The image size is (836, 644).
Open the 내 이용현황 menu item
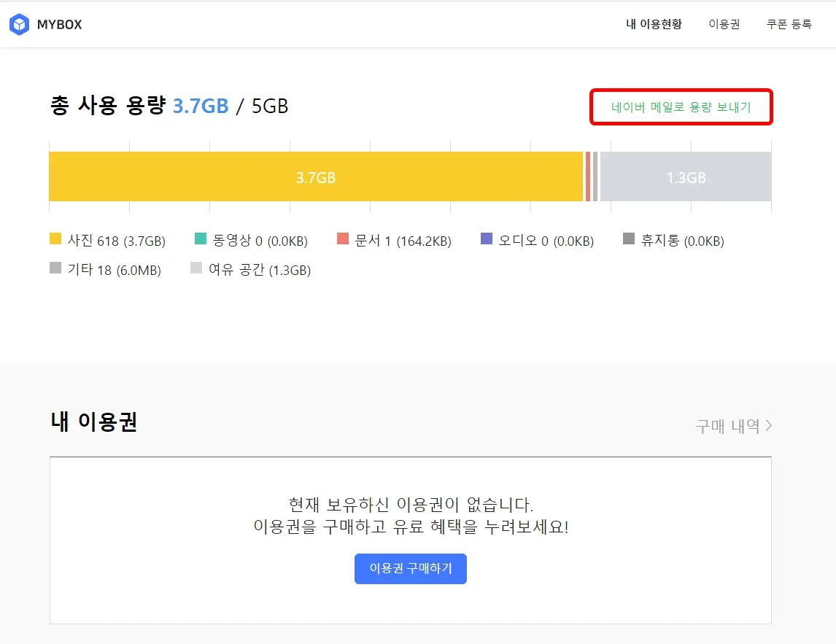(654, 23)
